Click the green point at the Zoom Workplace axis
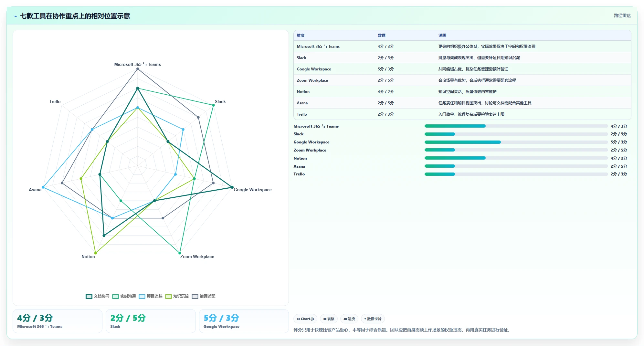 (x=180, y=253)
